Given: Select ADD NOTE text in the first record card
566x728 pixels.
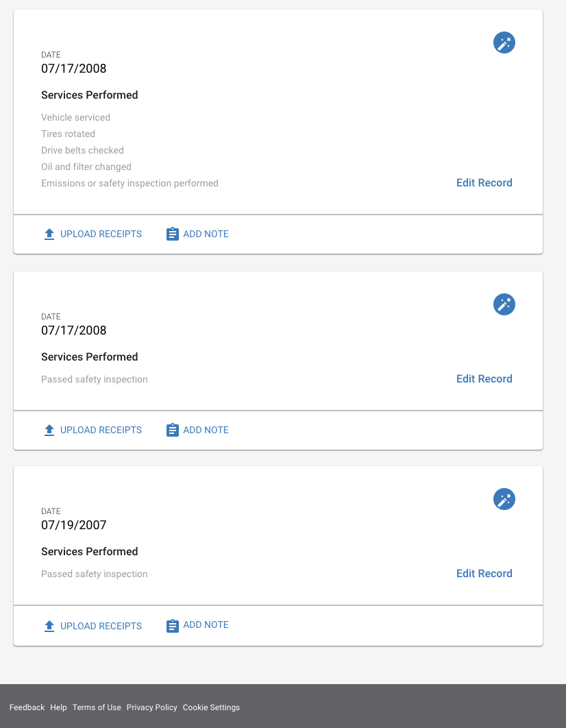Looking at the screenshot, I should pos(206,234).
